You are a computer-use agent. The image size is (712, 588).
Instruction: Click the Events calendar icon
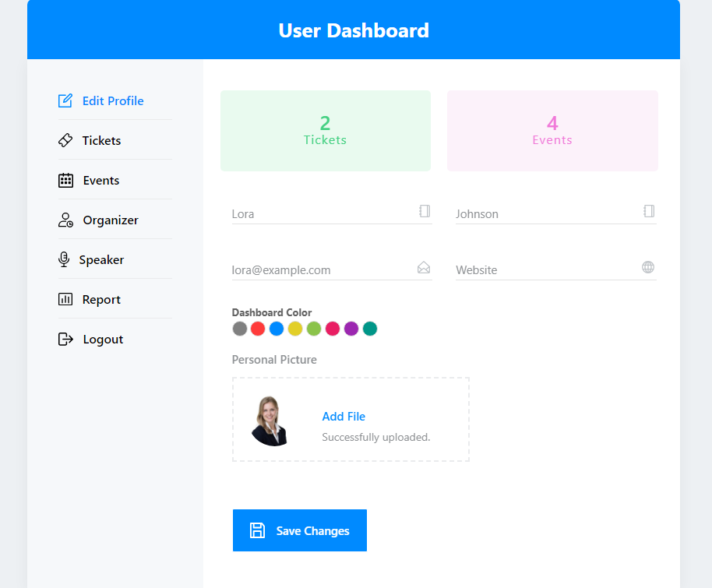pyautogui.click(x=65, y=180)
